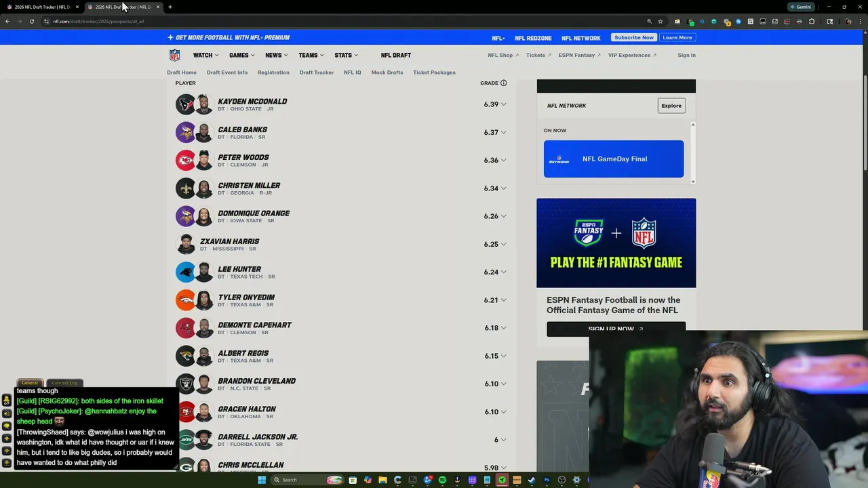Click Raiders logo next to Brandon Cleveland
This screenshot has height=488, width=868.
(x=185, y=384)
